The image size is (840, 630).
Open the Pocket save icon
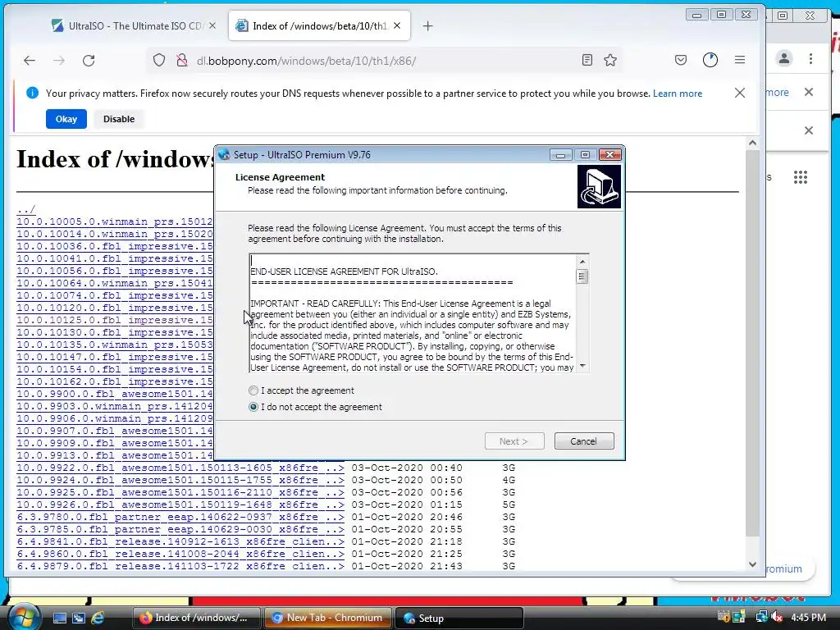(681, 60)
